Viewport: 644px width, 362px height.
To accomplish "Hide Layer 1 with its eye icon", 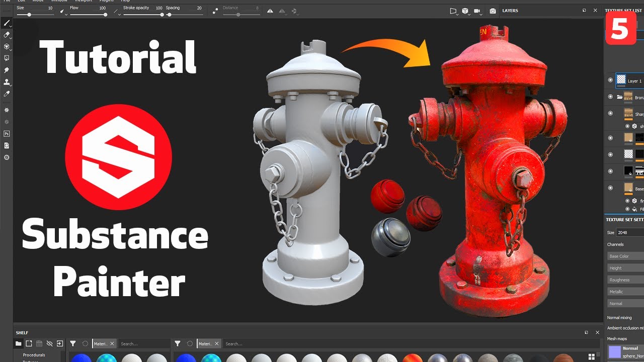I will point(610,80).
